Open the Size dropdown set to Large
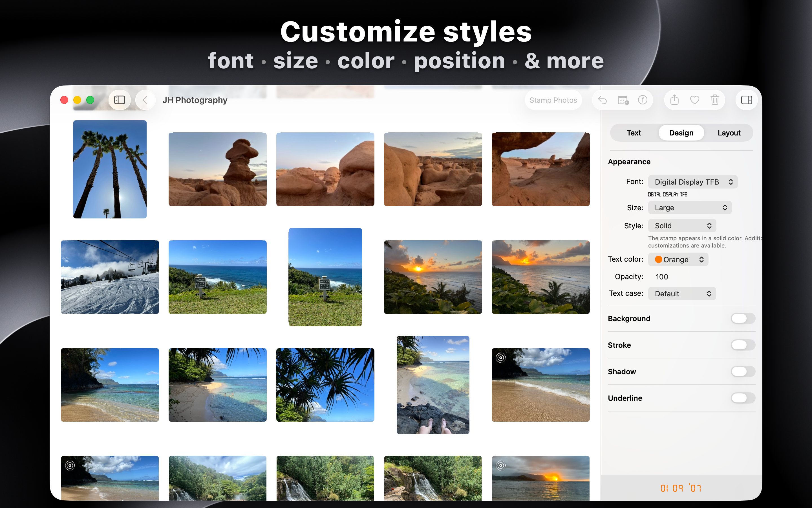812x508 pixels. [x=690, y=208]
